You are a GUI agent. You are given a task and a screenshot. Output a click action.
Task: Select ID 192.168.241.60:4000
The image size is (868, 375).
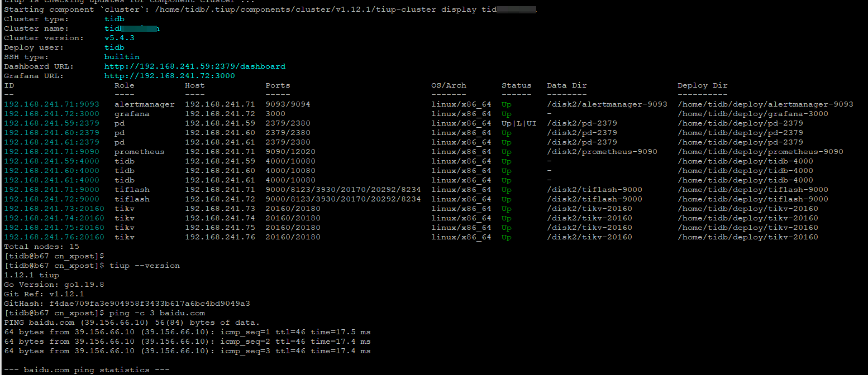(51, 171)
